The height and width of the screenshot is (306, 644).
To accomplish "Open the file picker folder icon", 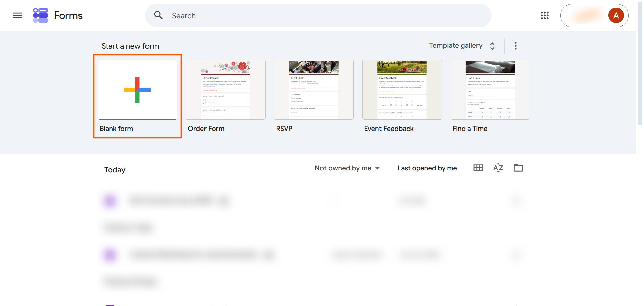I will (518, 168).
